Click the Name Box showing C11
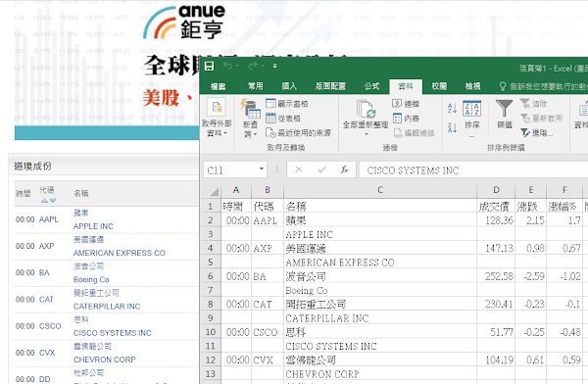588x384 pixels. tap(230, 170)
